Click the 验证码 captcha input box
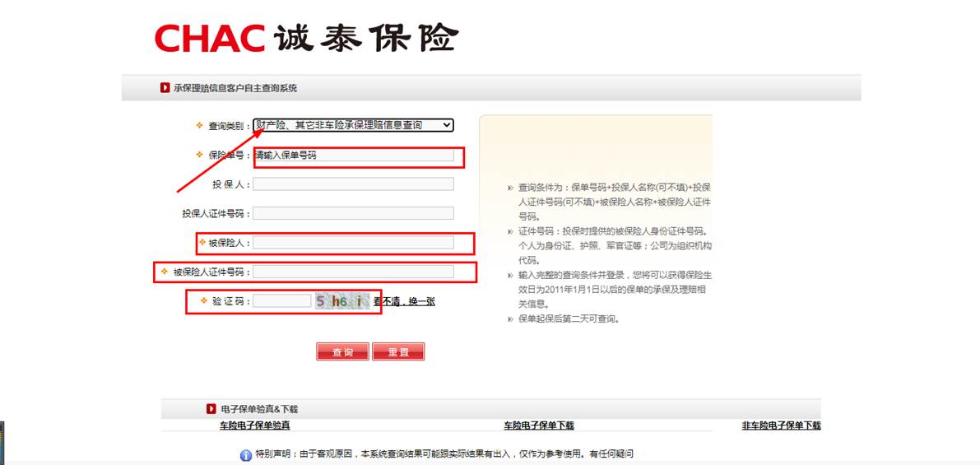This screenshot has width=980, height=465. point(282,301)
